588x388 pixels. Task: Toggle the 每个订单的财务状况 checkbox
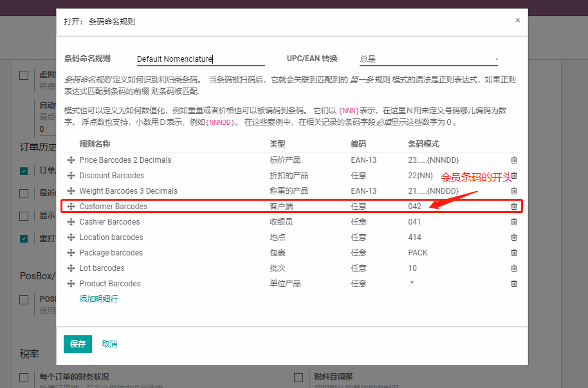(x=24, y=377)
